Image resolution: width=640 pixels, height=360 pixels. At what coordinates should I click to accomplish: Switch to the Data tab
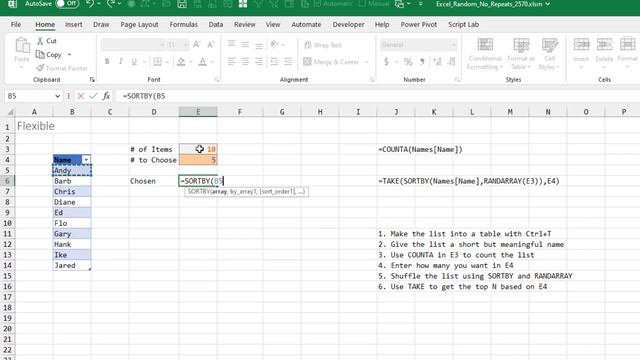point(216,24)
